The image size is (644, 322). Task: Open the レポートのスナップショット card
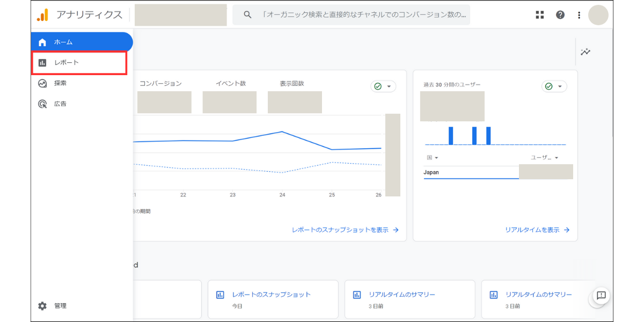click(273, 299)
